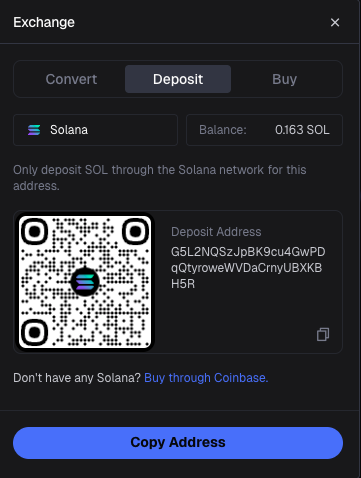Click the Solana logo in currency selector
Screen dimensions: 361x478
34,130
